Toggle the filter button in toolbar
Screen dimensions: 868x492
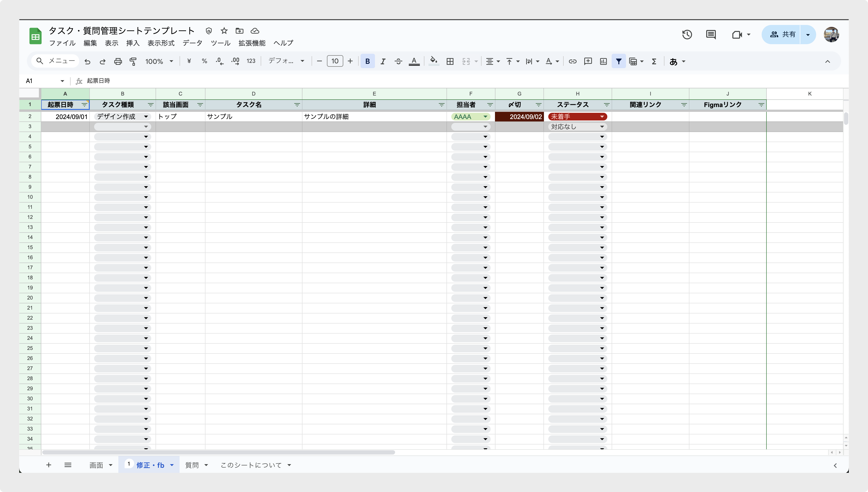pos(619,61)
